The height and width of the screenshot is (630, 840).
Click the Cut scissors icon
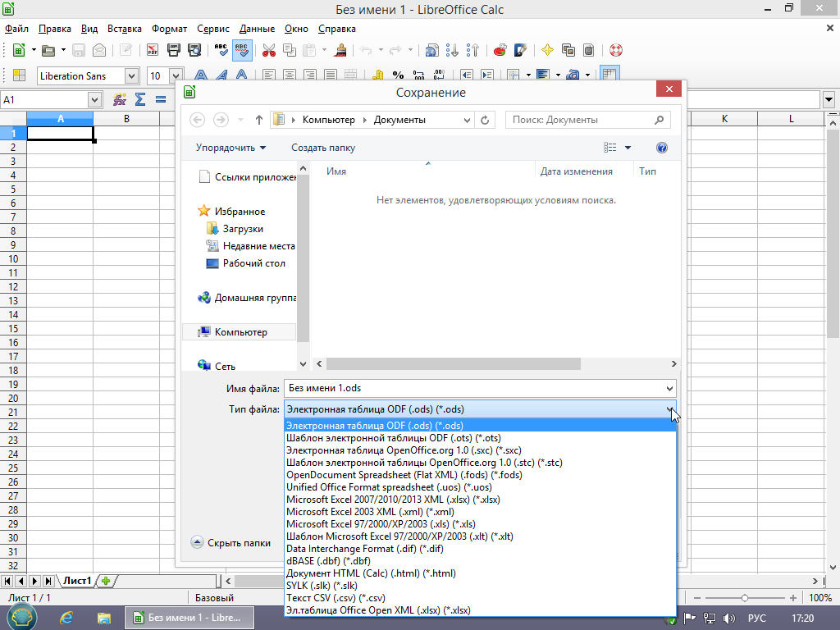(269, 50)
